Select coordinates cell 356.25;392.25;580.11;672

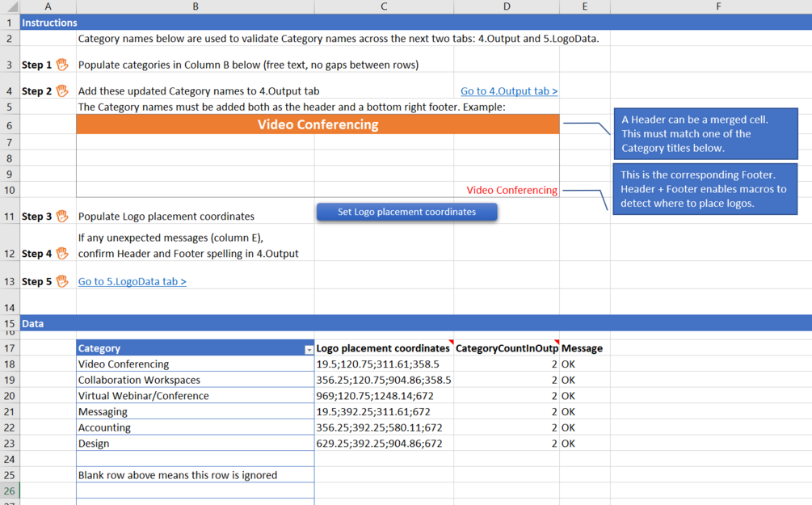point(384,427)
